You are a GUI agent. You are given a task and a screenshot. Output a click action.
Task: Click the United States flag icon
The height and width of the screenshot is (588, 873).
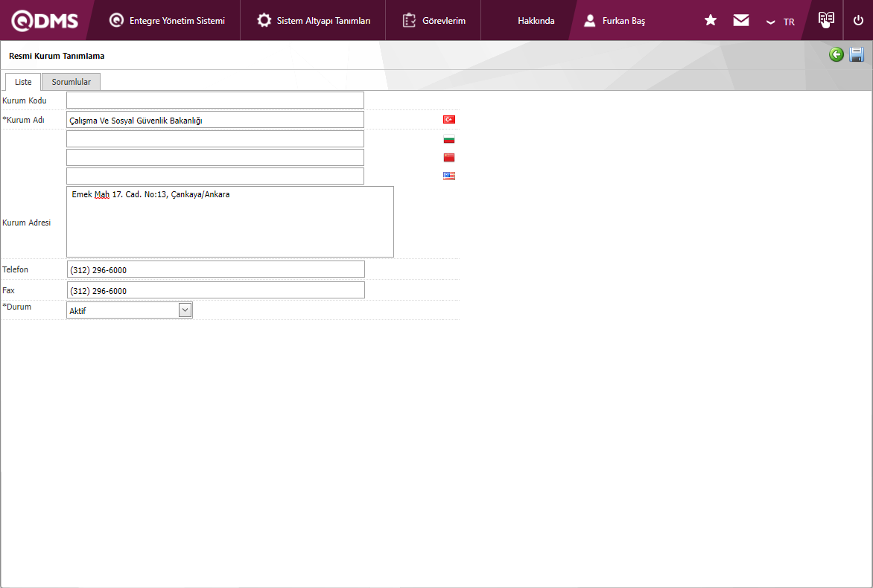[449, 176]
